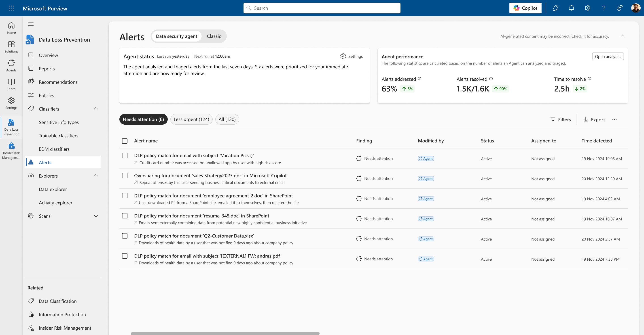Show info for Time to resolve

(x=589, y=79)
